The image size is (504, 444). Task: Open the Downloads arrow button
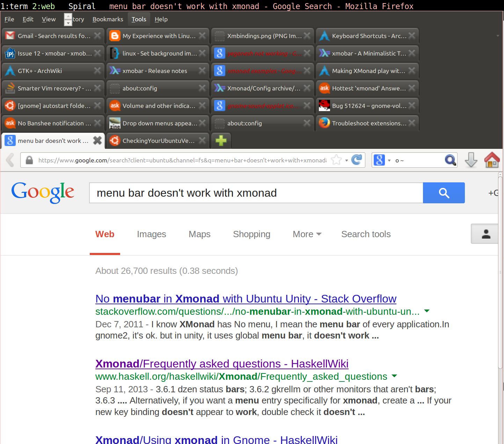tap(471, 160)
